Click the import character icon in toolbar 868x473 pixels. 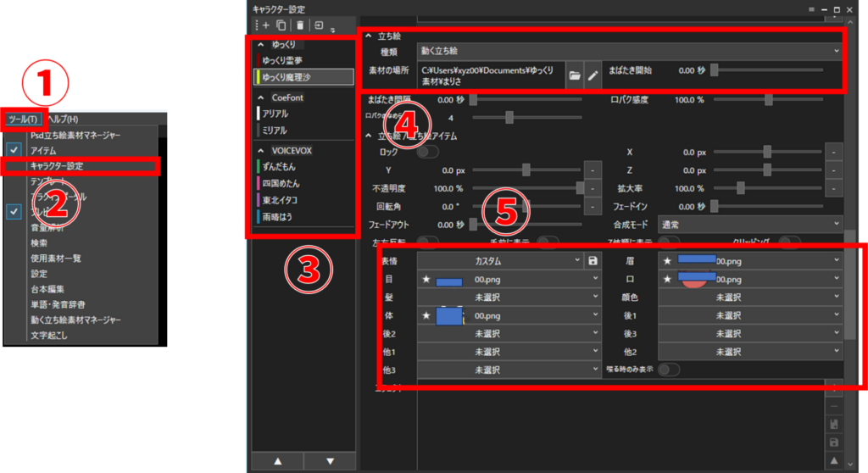319,25
